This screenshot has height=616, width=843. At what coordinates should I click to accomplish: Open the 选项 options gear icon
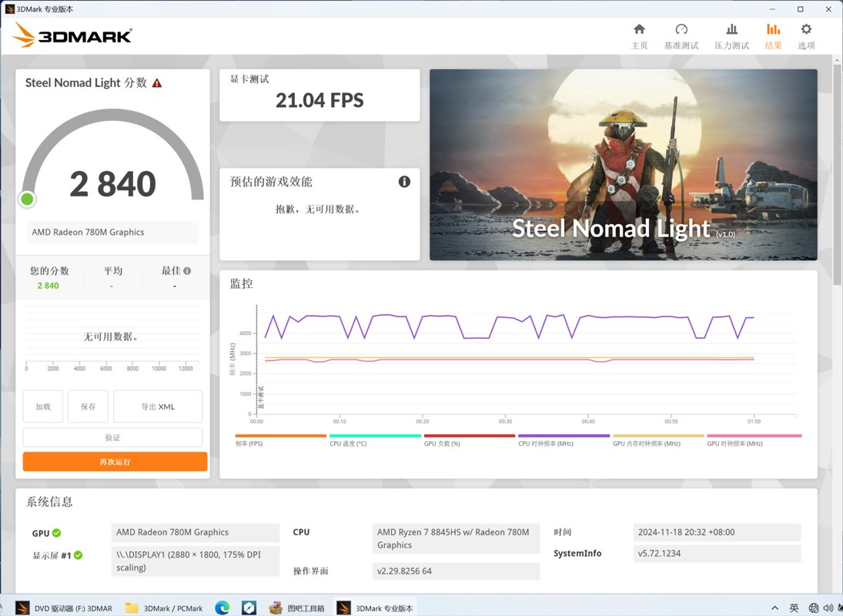click(806, 29)
